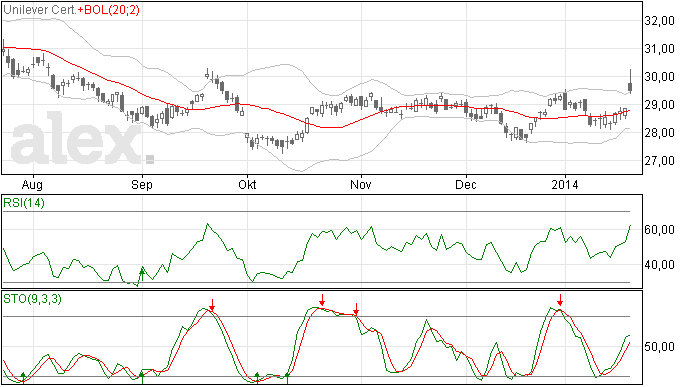Click the Nov date axis label
Screen dimensions: 690x387
[361, 184]
